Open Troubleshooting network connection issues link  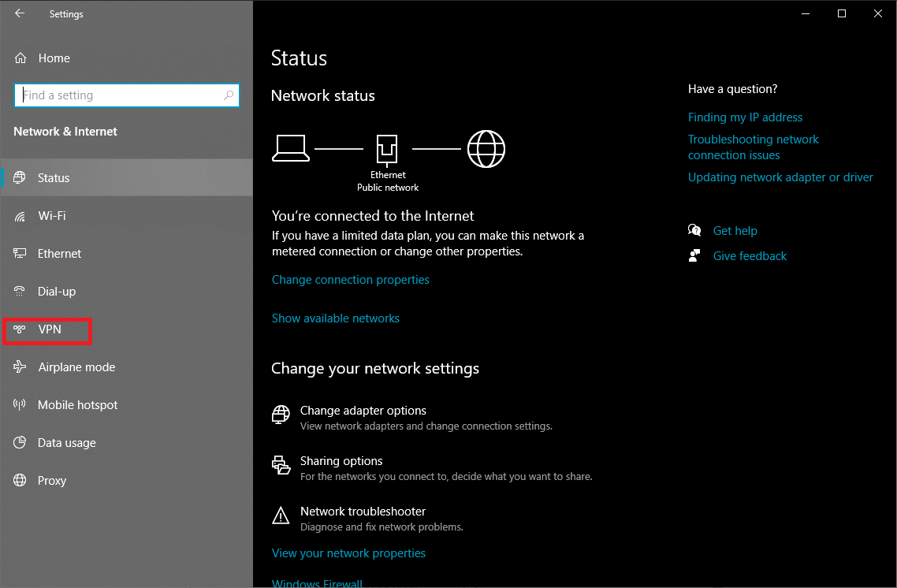tap(753, 147)
